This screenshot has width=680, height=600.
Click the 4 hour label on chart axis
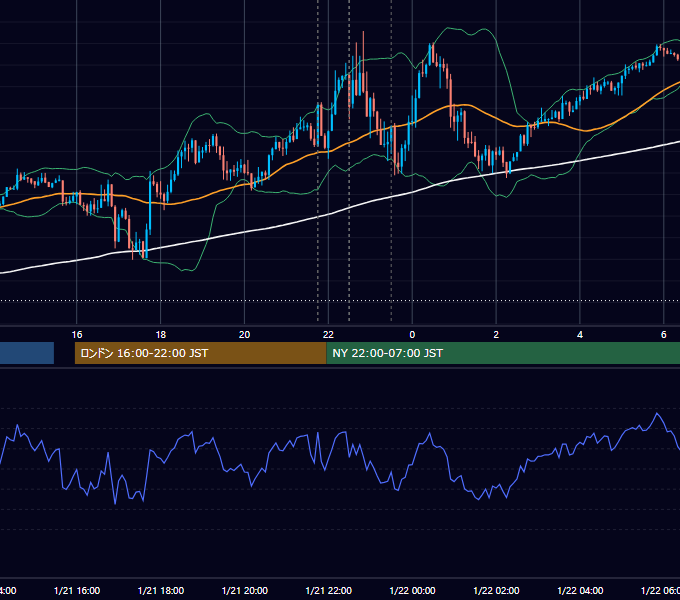click(580, 335)
